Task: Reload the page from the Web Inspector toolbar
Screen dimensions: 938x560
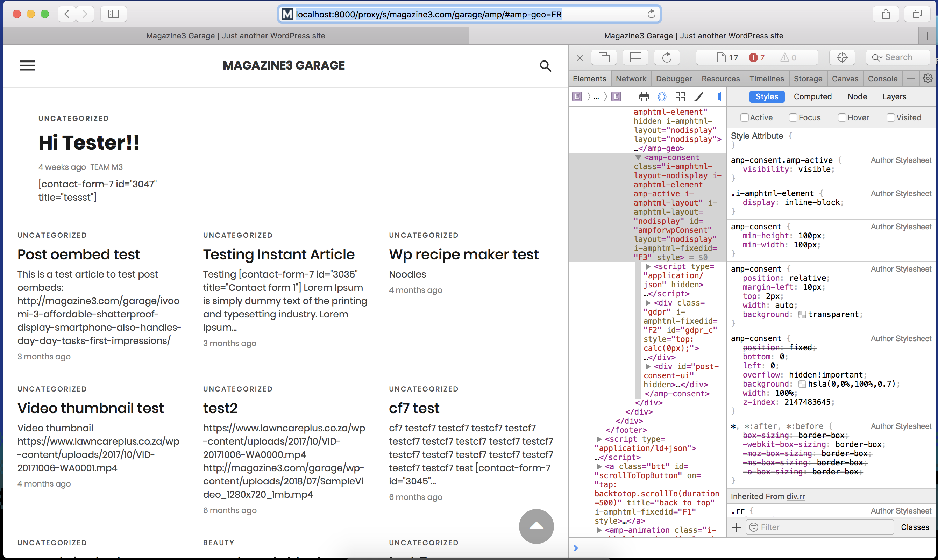Action: [x=667, y=57]
